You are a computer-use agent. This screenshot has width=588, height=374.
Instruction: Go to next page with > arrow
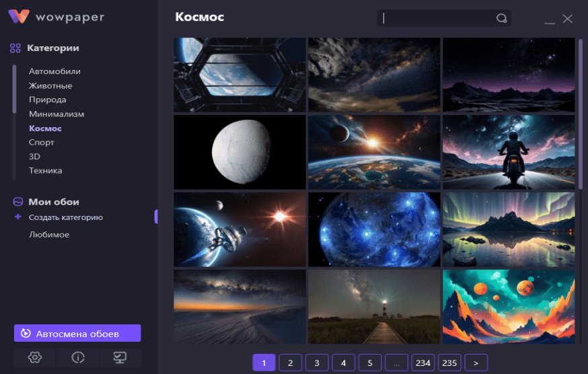point(476,363)
